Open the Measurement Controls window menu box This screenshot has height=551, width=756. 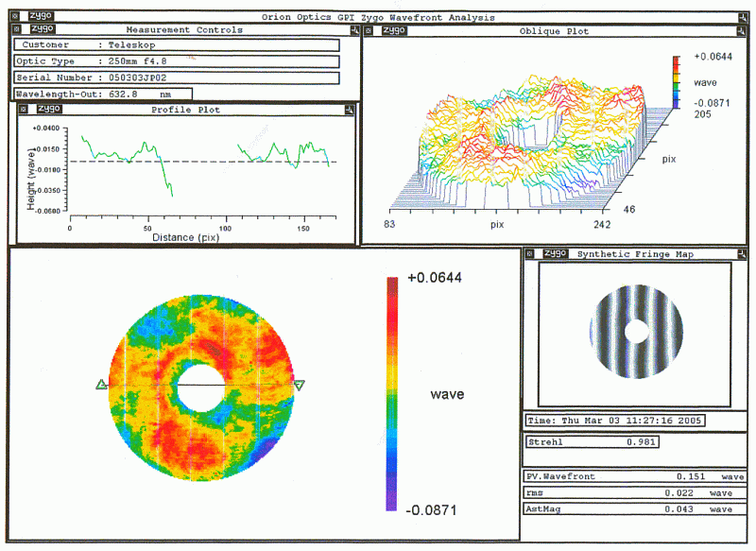click(x=16, y=30)
